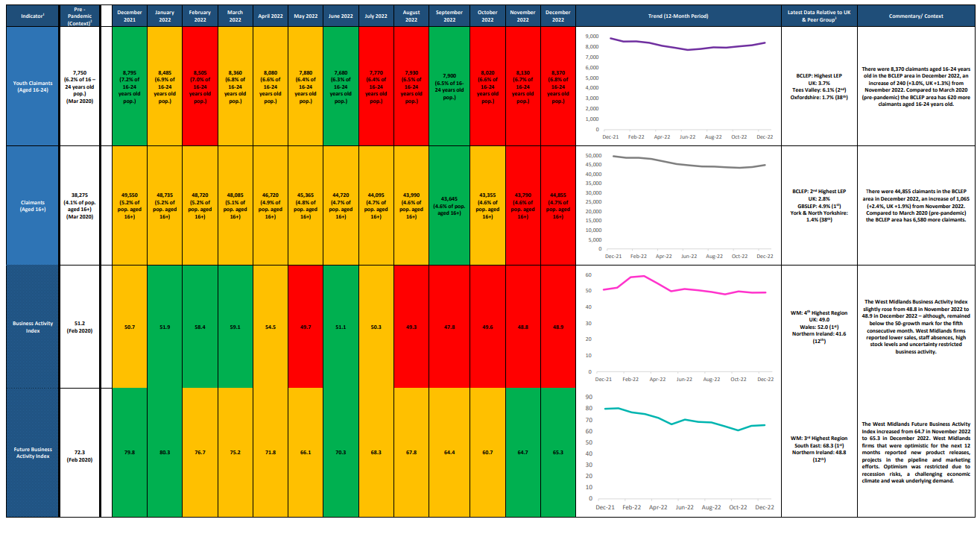Screen dimensions: 980x534
Task: Select the red 49.7 Business Activity cell for May
Action: coord(305,324)
